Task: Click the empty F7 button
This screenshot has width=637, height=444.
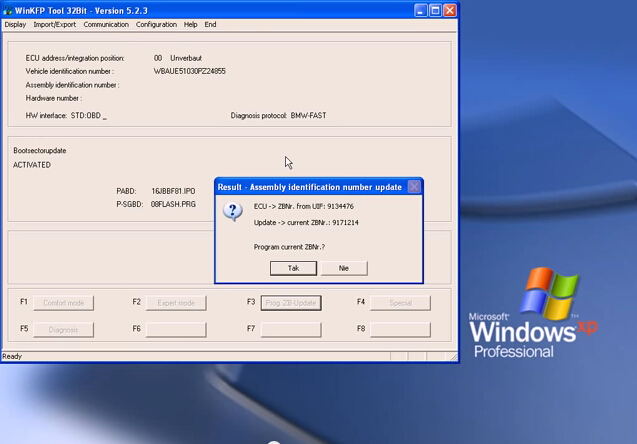Action: point(291,330)
